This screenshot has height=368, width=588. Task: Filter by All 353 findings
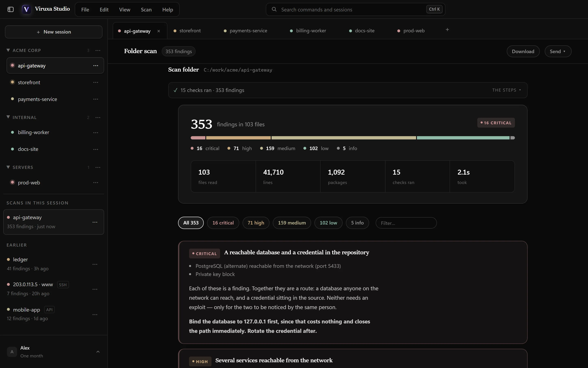[191, 223]
